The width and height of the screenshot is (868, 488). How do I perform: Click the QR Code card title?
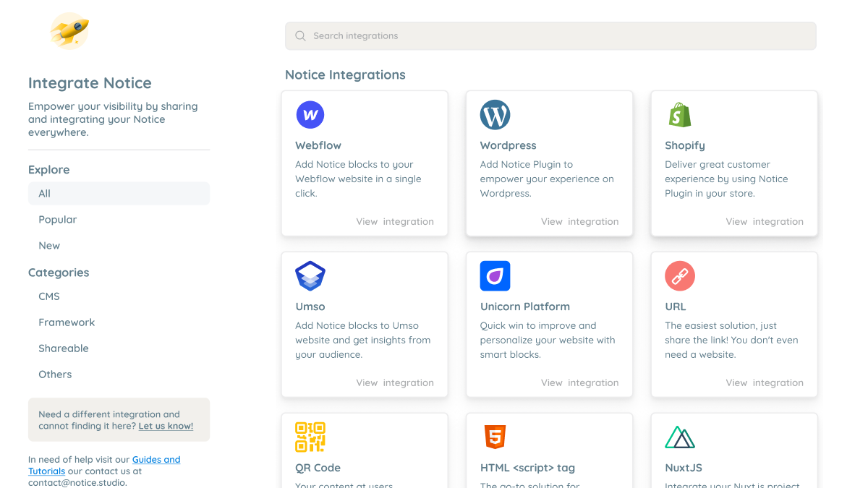pos(318,468)
